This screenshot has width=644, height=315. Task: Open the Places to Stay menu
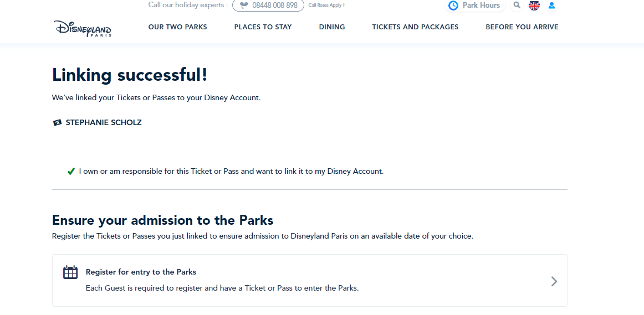263,27
